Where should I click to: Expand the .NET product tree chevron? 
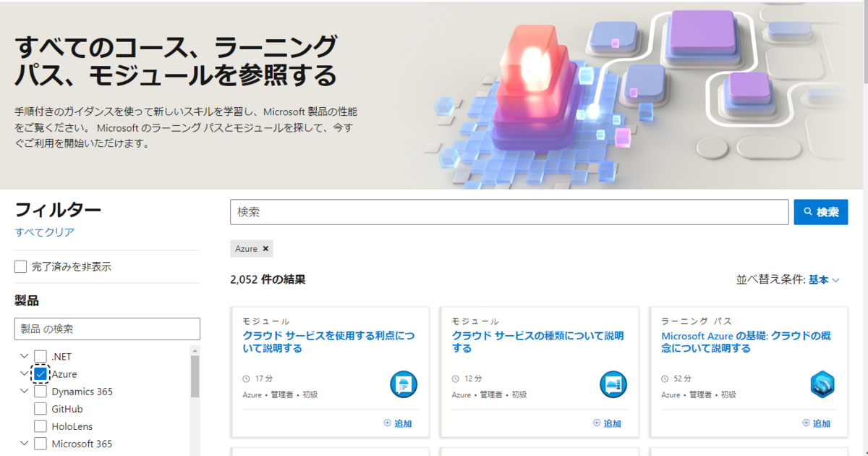pos(24,356)
